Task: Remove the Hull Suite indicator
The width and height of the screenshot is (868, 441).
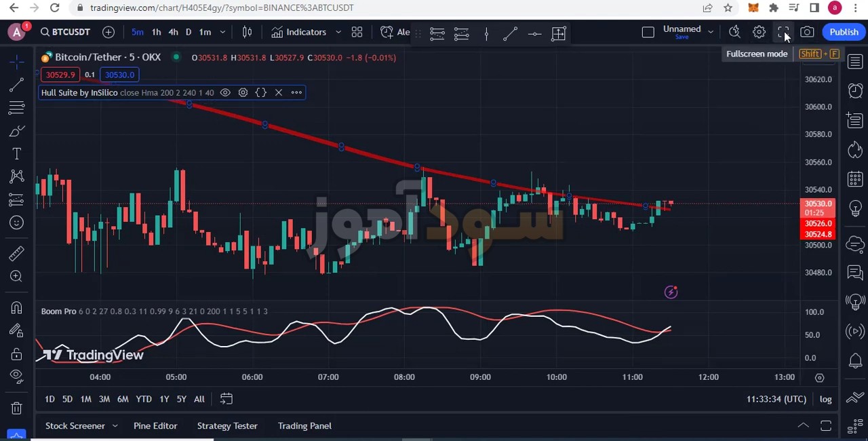Action: (x=279, y=92)
